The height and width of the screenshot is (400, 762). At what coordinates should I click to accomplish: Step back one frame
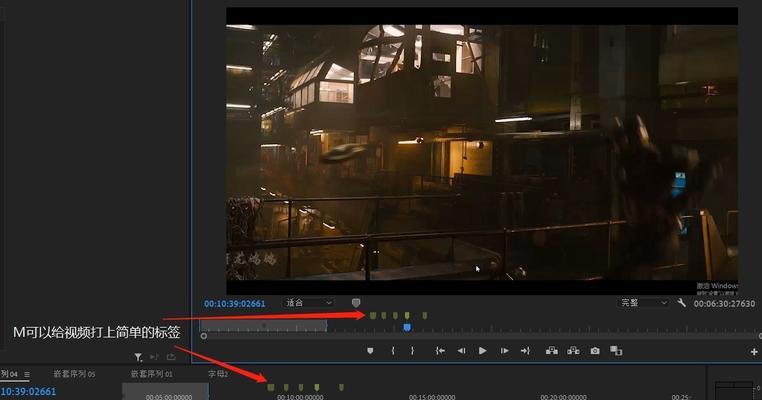point(461,350)
